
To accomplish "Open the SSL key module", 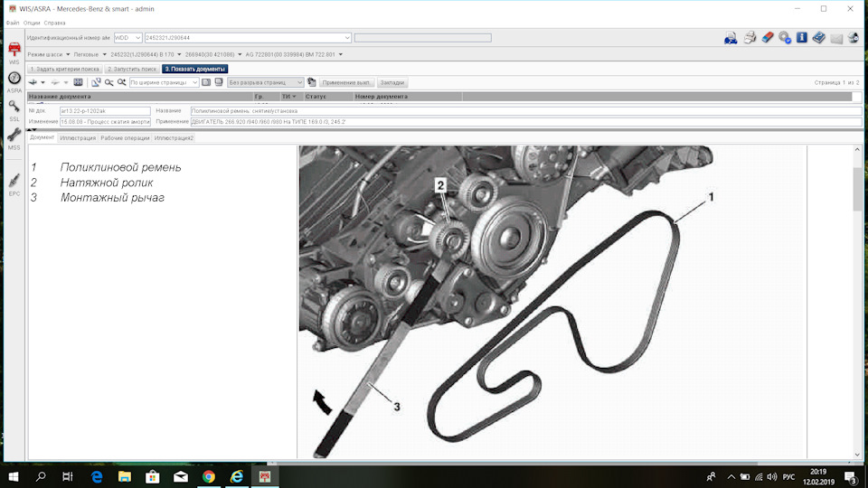I will tap(14, 110).
